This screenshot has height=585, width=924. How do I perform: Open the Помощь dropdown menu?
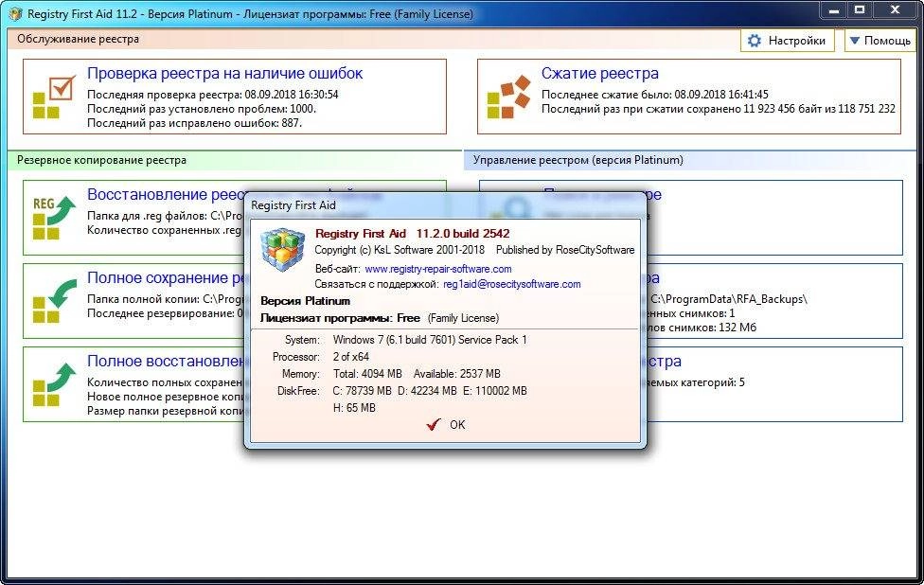880,41
